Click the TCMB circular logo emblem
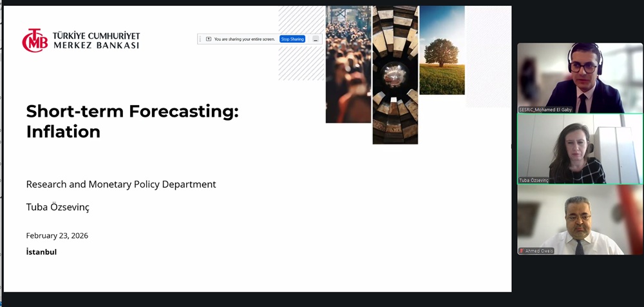Screen dimensions: 644x307 coord(35,40)
